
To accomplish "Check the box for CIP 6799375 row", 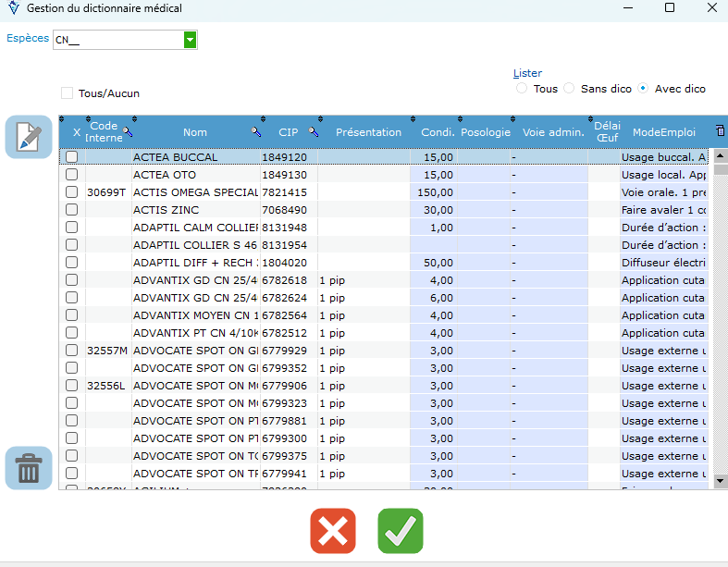I will (x=71, y=456).
